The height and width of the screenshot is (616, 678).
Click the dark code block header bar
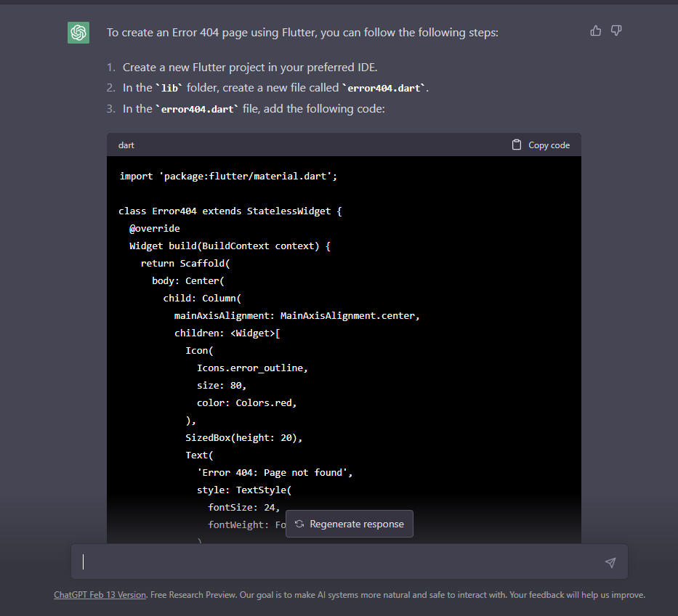(327, 145)
